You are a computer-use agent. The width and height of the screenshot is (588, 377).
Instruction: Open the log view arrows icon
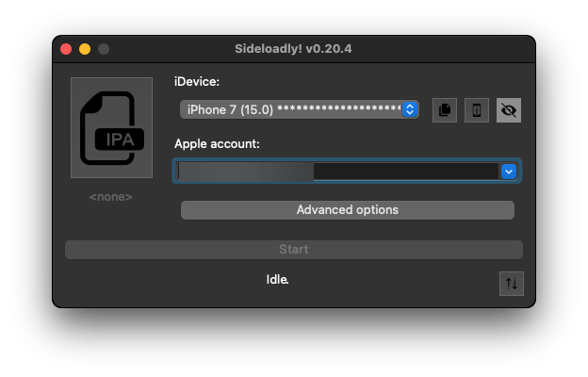511,284
